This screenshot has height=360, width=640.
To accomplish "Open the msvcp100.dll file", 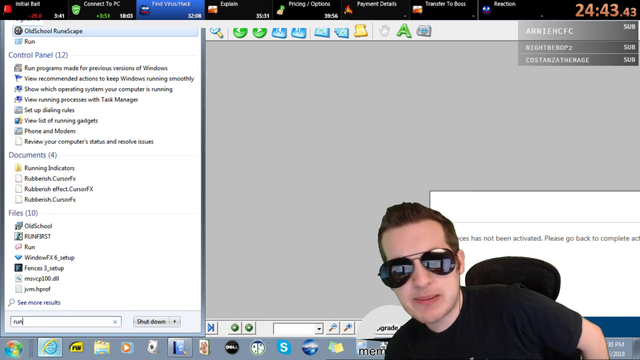I will pyautogui.click(x=41, y=279).
